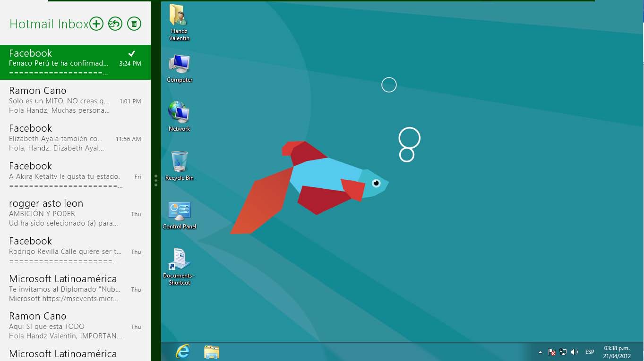Delete mail using the trash icon
644x361 pixels.
pos(134,24)
